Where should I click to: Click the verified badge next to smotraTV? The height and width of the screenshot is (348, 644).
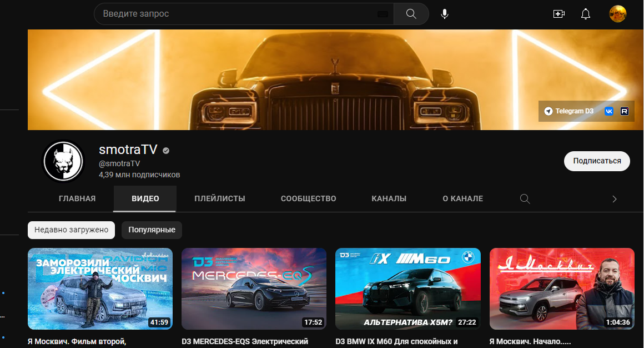(166, 151)
